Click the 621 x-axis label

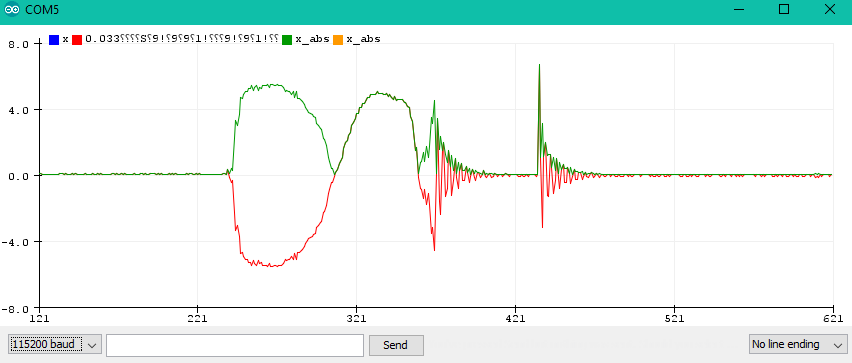click(x=833, y=318)
